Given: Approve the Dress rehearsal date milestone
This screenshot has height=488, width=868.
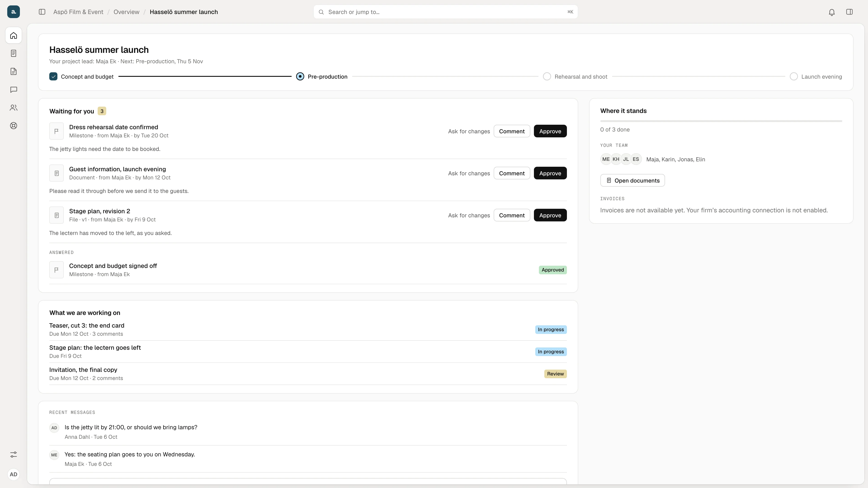Looking at the screenshot, I should tap(550, 131).
